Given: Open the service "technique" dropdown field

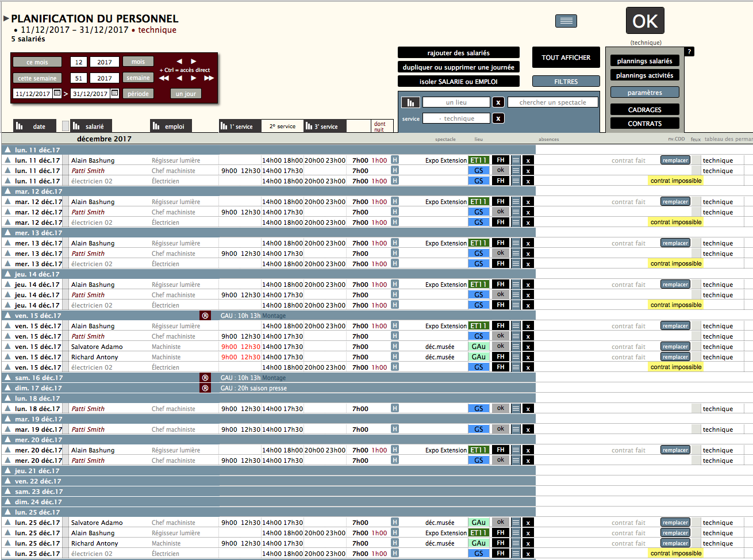Looking at the screenshot, I should coord(456,118).
